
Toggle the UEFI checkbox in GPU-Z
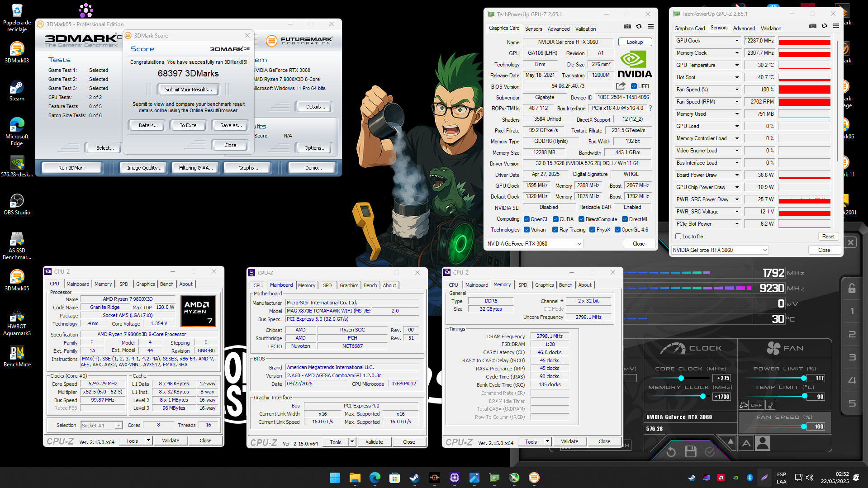[x=634, y=86]
